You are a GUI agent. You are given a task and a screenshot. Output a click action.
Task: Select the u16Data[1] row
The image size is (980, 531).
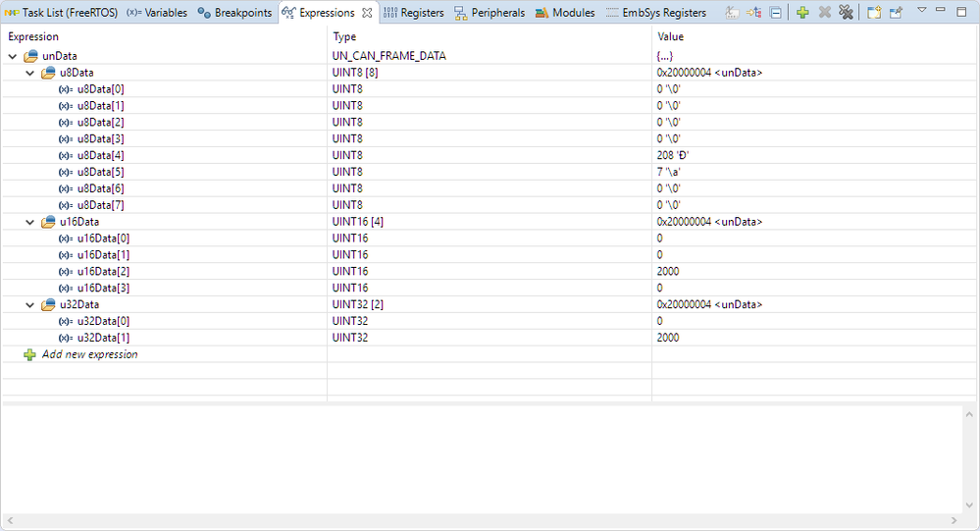point(490,254)
